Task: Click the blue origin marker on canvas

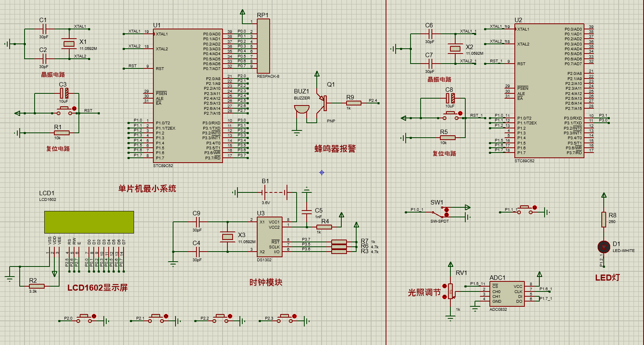Action: (322, 173)
